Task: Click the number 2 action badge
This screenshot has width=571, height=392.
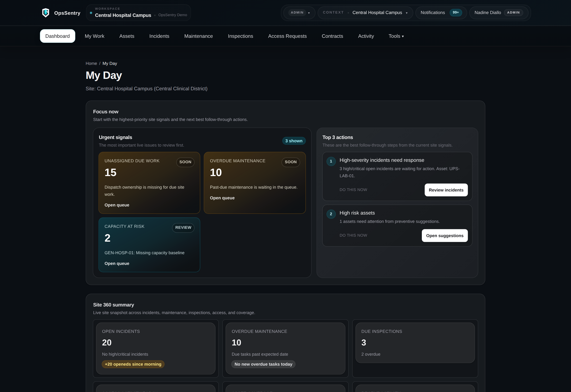Action: [331, 214]
